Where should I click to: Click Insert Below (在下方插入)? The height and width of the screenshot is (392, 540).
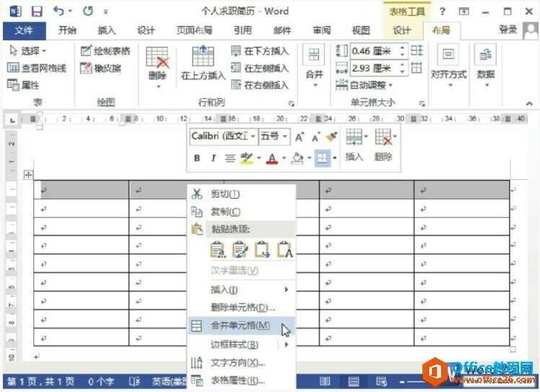tap(260, 51)
